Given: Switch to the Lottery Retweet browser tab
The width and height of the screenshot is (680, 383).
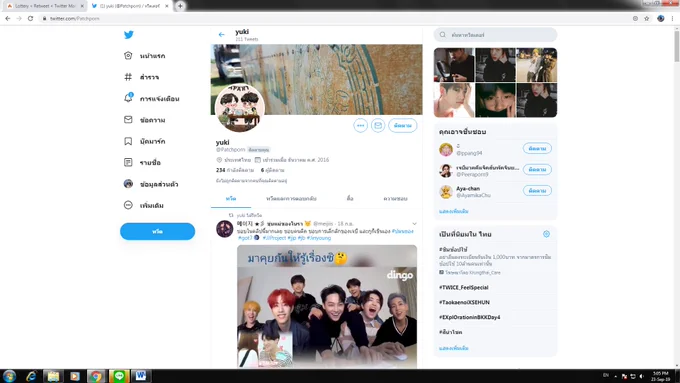Looking at the screenshot, I should coord(45,6).
